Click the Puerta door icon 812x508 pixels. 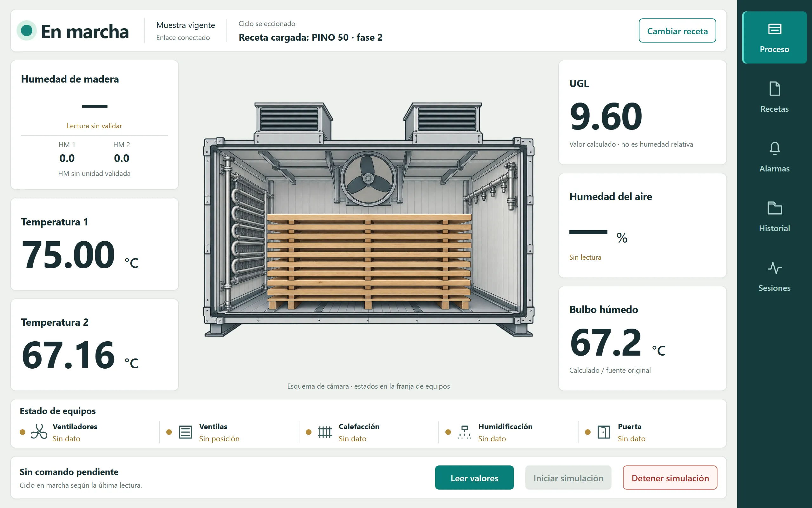point(604,432)
